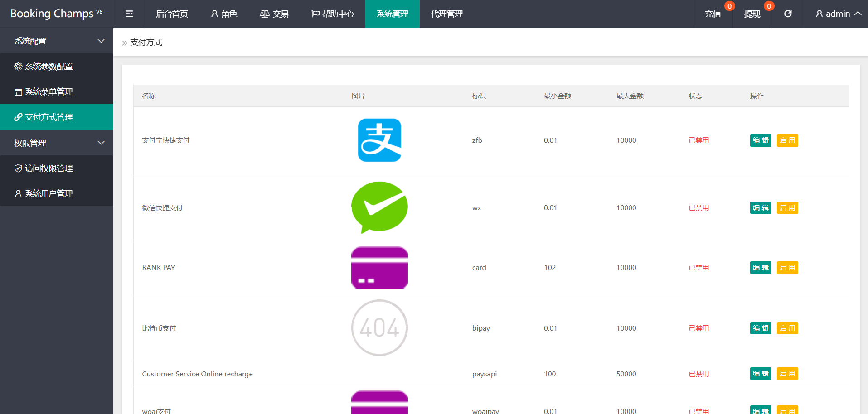Edit the 微信快捷支付 payment method
The height and width of the screenshot is (414, 868).
point(761,208)
